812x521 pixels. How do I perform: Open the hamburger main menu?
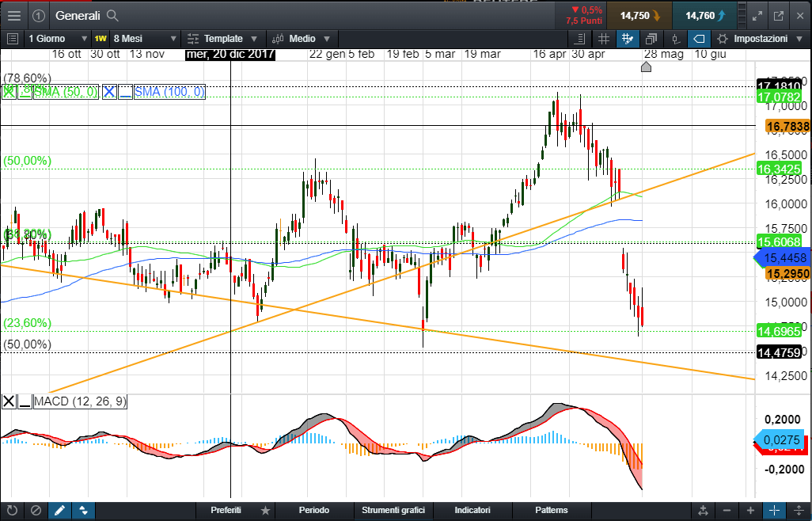click(14, 16)
